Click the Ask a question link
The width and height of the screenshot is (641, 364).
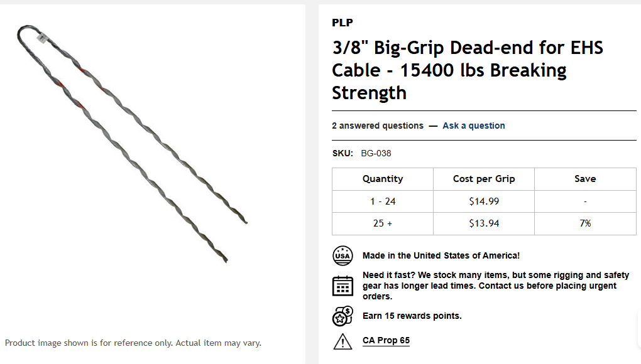473,126
